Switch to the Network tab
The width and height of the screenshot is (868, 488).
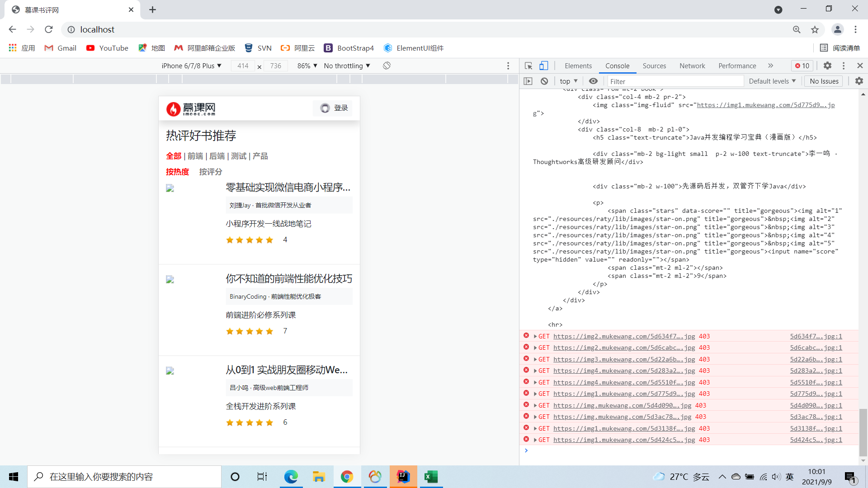point(692,66)
